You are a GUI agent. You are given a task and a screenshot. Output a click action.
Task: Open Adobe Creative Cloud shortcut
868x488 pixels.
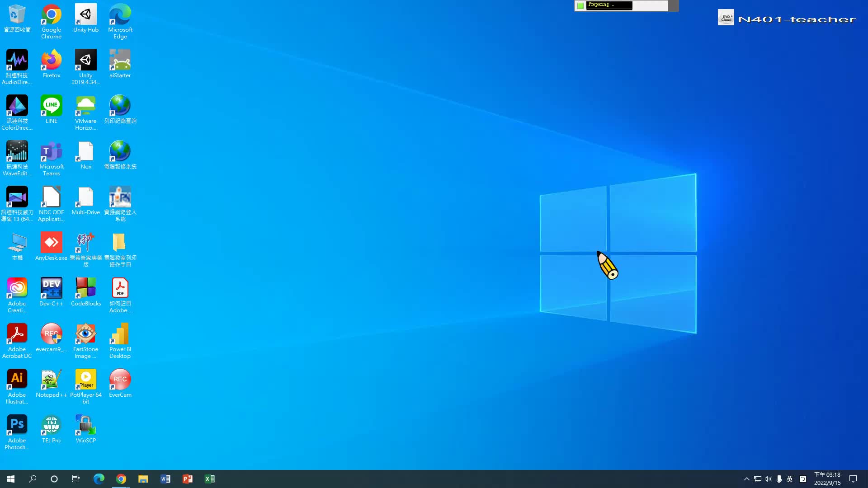click(x=17, y=295)
